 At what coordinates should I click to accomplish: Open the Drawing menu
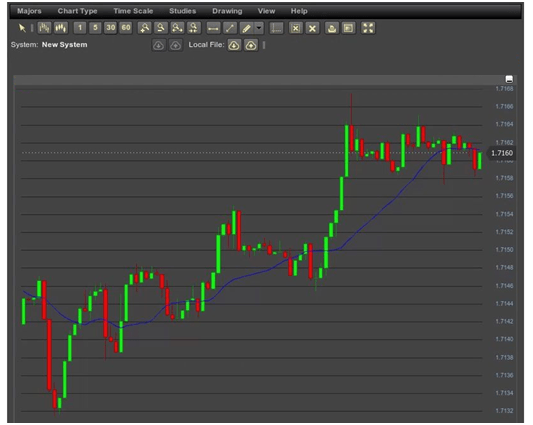[x=227, y=11]
